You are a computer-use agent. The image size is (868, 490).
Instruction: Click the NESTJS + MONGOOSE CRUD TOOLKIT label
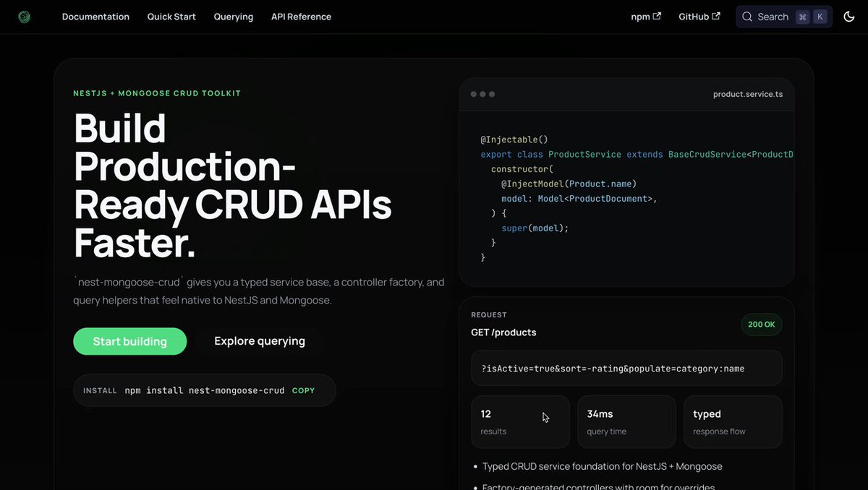(x=157, y=93)
